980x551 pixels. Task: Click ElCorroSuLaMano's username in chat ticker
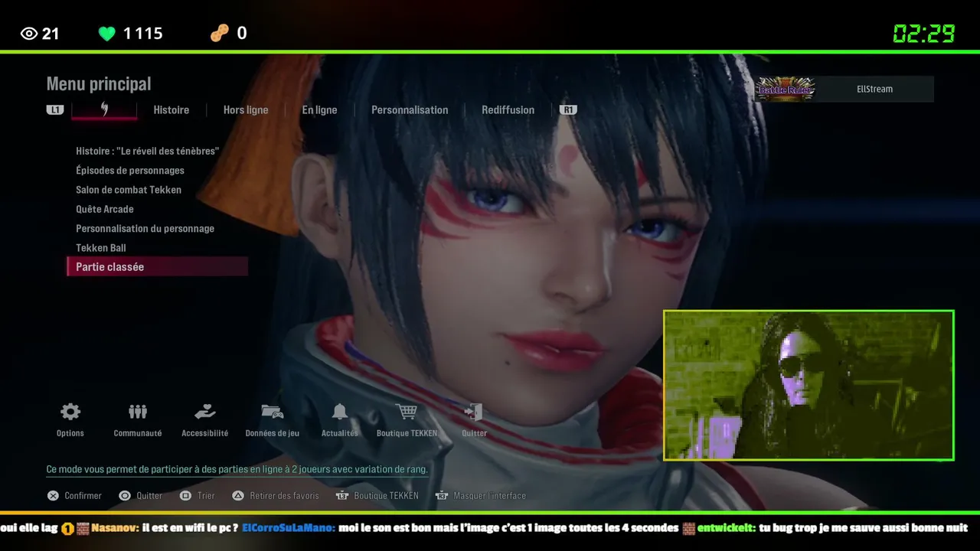(289, 528)
